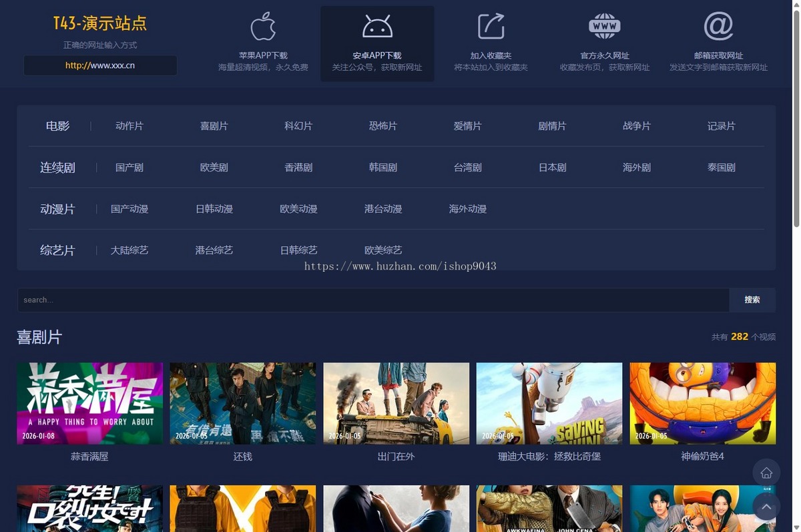This screenshot has height=532, width=801.
Task: Click the Apple APP download icon
Action: (263, 26)
